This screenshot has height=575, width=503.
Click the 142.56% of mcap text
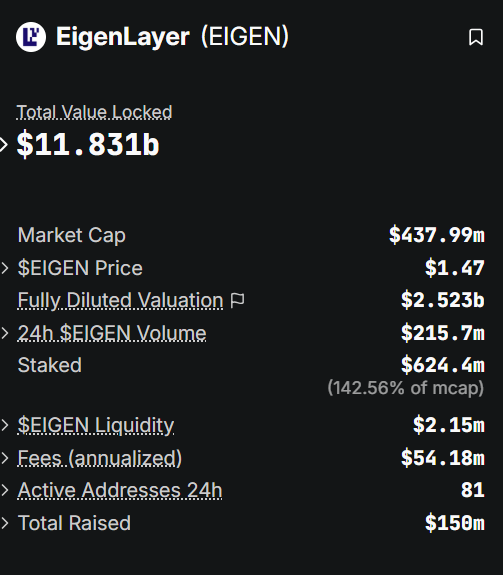[x=405, y=388]
